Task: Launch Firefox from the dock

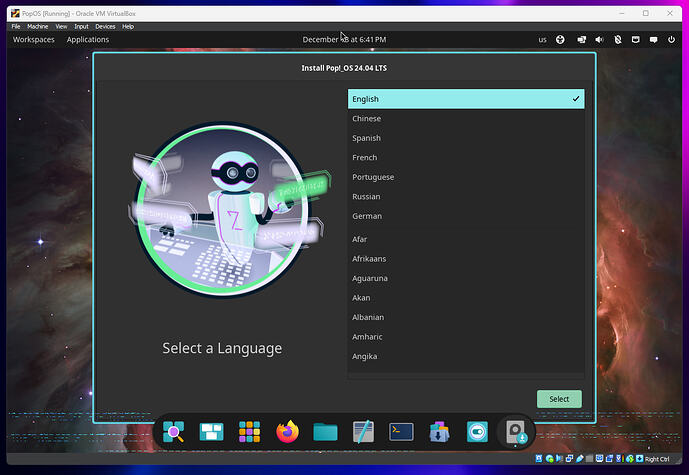Action: (x=287, y=432)
